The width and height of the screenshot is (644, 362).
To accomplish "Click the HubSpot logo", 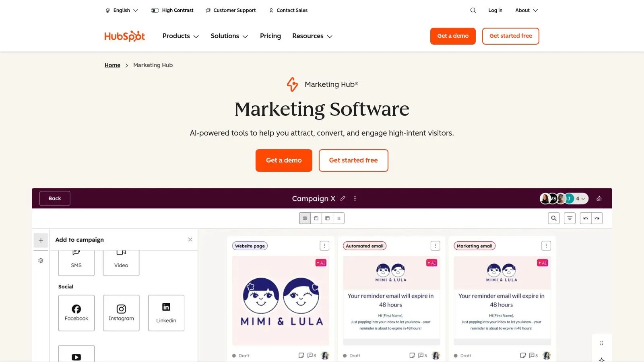I will 124,36.
